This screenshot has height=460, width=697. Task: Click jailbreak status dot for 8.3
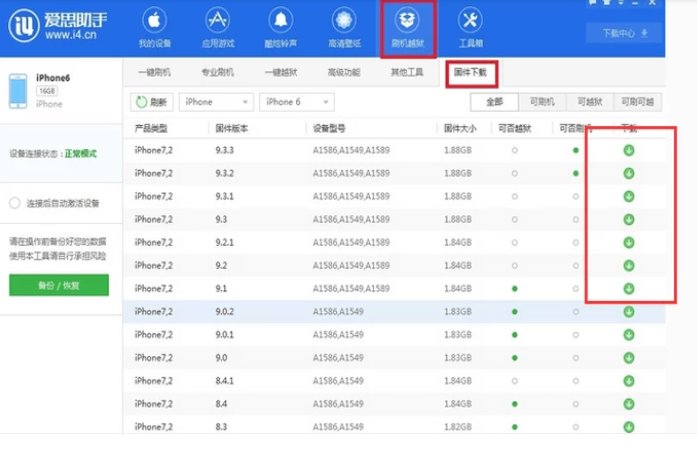point(515,427)
